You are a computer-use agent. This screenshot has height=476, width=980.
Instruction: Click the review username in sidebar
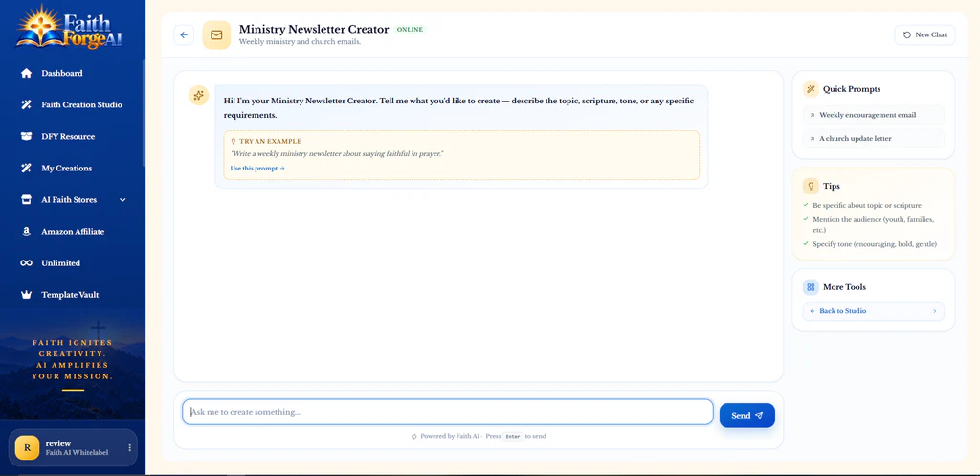58,443
